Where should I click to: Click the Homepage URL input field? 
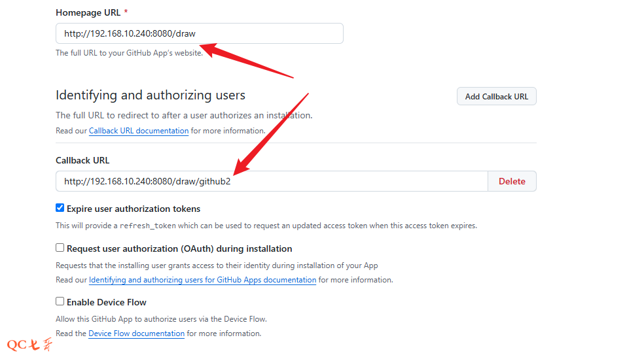click(x=199, y=33)
